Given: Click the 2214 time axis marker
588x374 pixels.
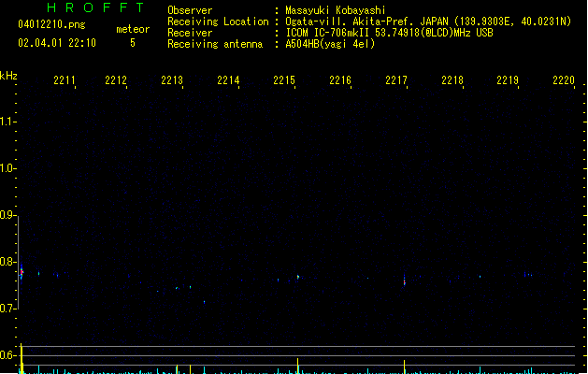Looking at the screenshot, I should pyautogui.click(x=228, y=80).
